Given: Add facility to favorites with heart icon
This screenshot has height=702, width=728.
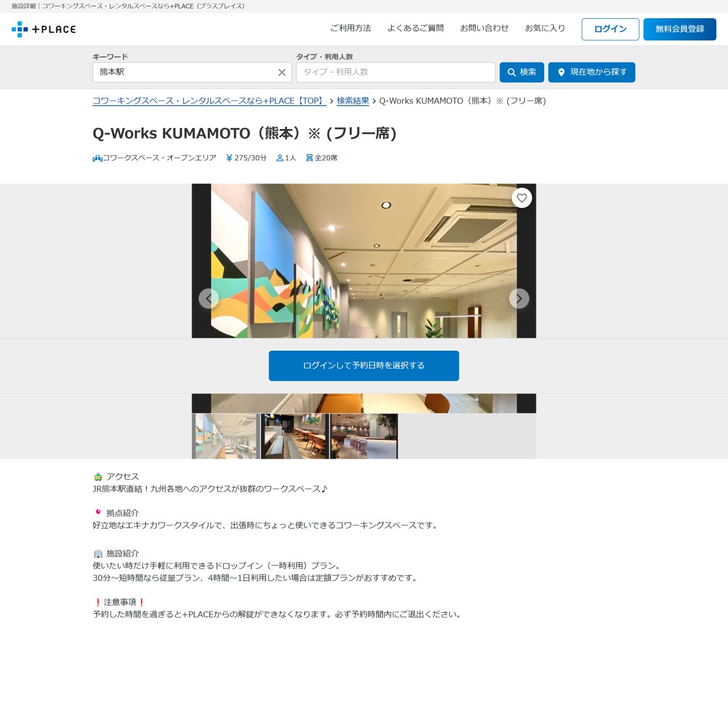Looking at the screenshot, I should click(522, 198).
